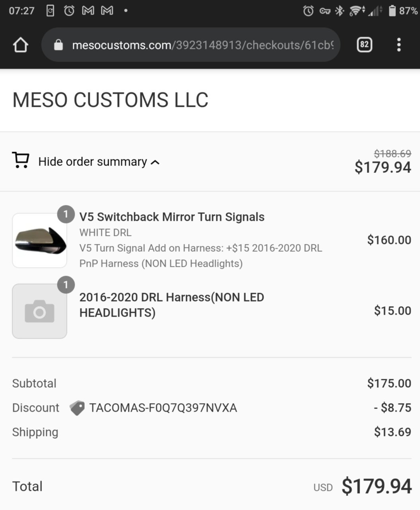420x510 pixels.
Task: Tap discount code TACOMAS-F0Q7Q397NVXA
Action: [x=163, y=408]
